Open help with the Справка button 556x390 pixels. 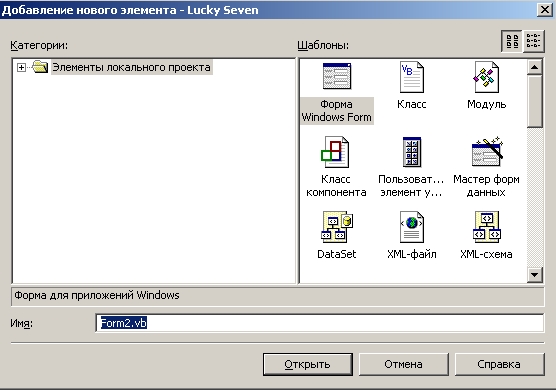click(x=500, y=364)
